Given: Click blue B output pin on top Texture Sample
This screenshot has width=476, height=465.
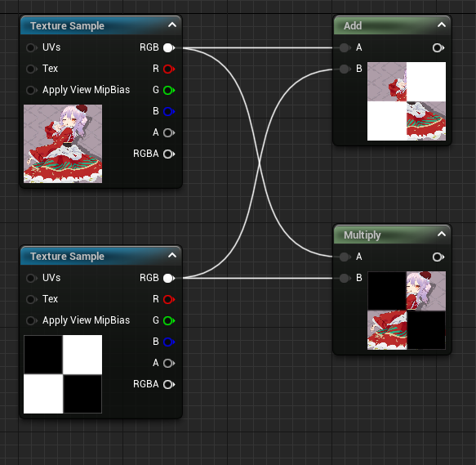Looking at the screenshot, I should pos(169,111).
